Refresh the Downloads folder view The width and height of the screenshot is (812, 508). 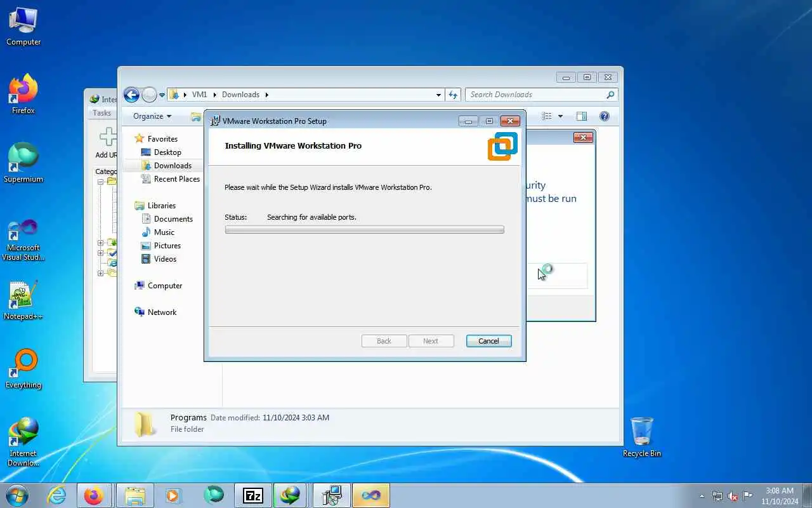[x=453, y=95]
